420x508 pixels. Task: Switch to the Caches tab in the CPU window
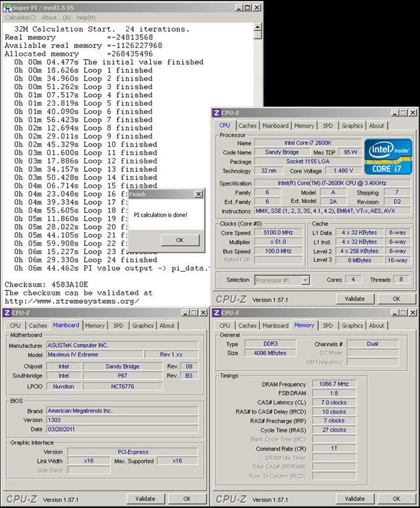[247, 126]
